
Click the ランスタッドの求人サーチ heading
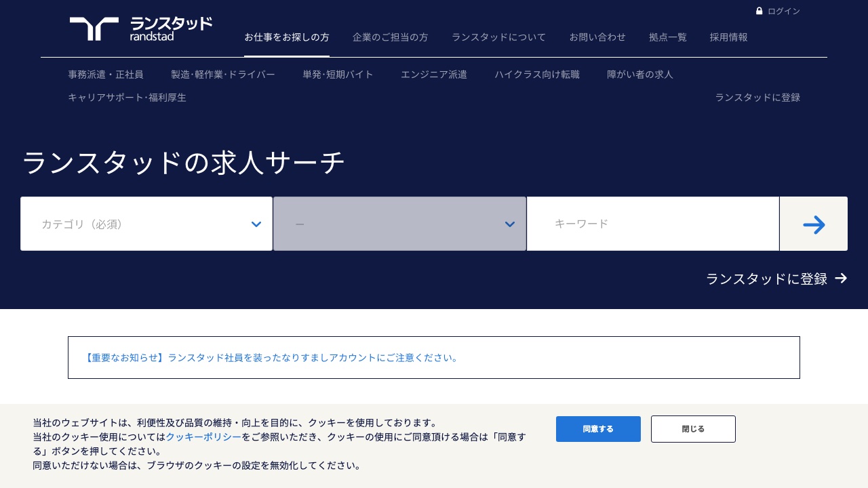pos(184,163)
